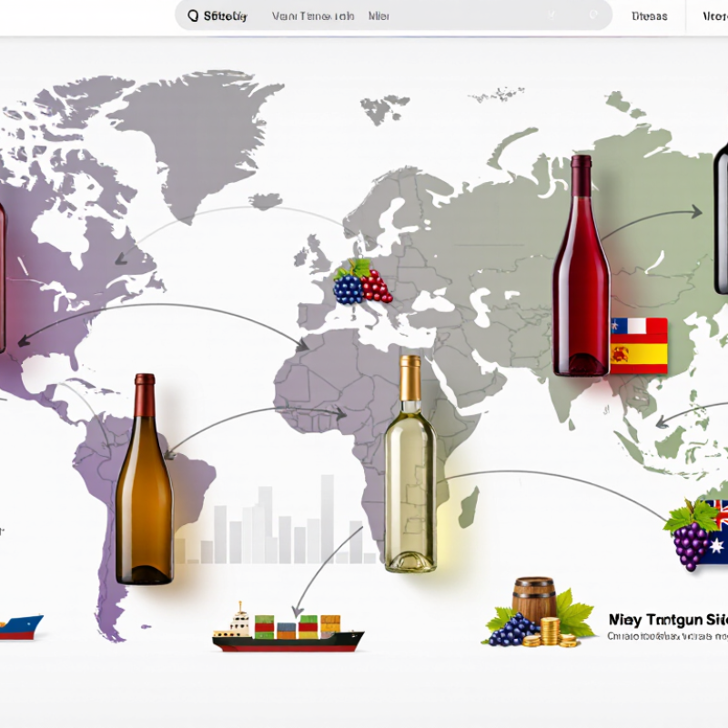Open the 'Niey Tantgun Sitc' heading link
The image size is (728, 728).
click(668, 620)
